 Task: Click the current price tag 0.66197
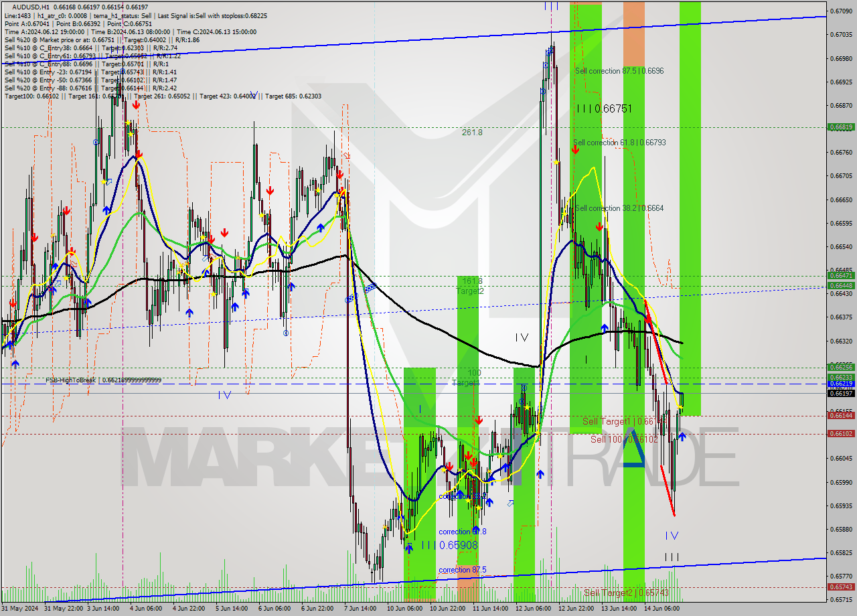point(842,394)
